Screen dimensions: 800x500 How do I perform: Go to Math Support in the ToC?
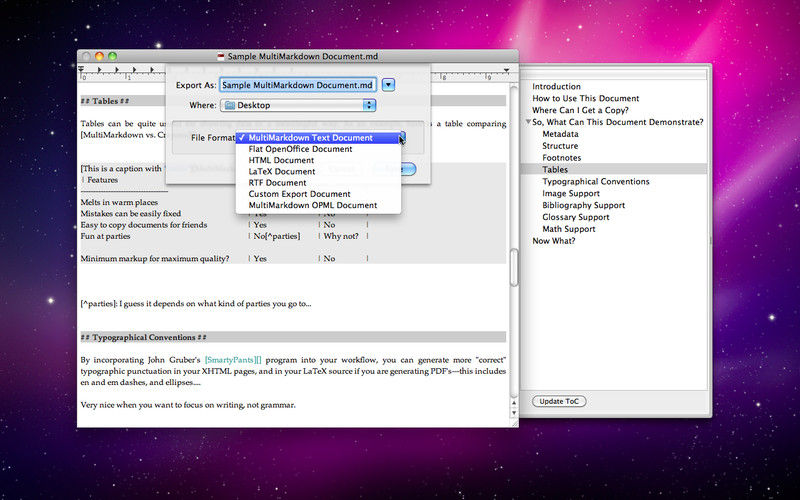pos(568,229)
